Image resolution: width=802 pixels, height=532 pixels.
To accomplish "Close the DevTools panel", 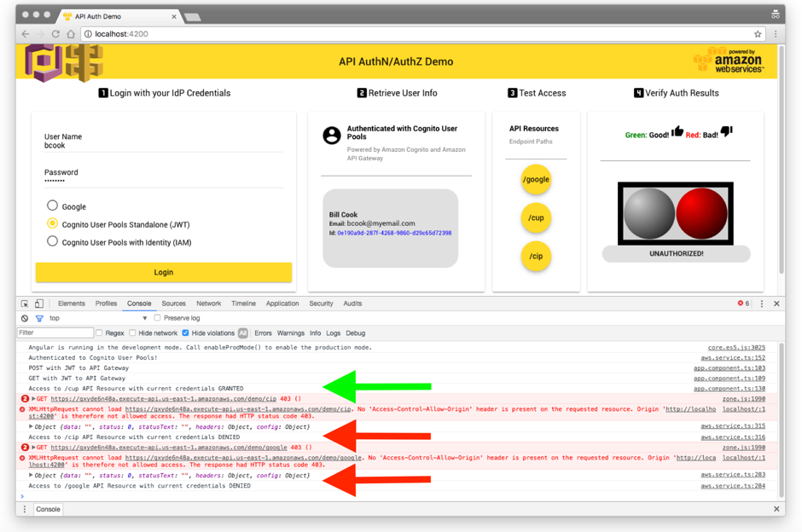I will 776,304.
